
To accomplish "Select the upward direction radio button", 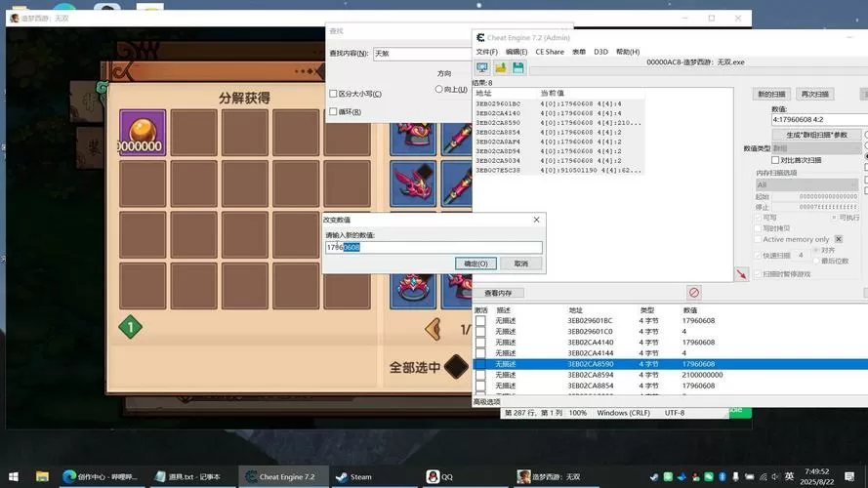I will click(x=438, y=89).
